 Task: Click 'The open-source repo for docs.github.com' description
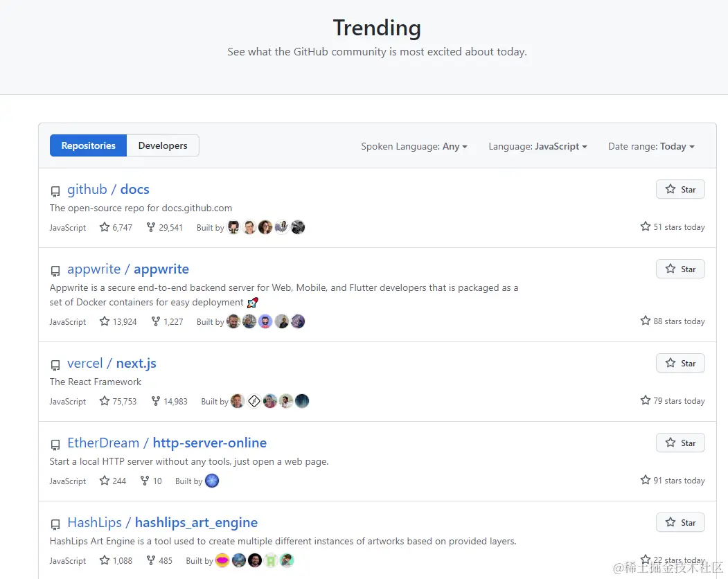141,208
